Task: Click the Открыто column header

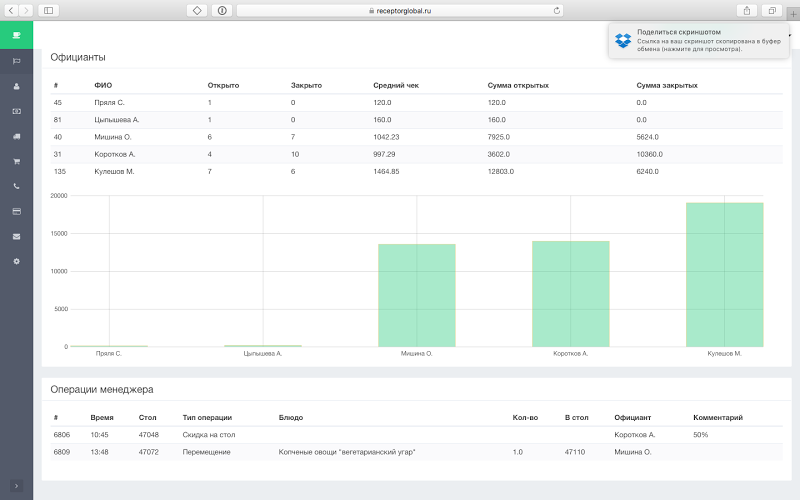Action: tap(223, 85)
